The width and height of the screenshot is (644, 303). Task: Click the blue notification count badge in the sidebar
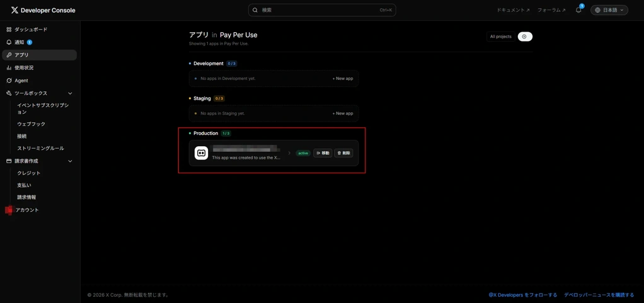(x=30, y=42)
